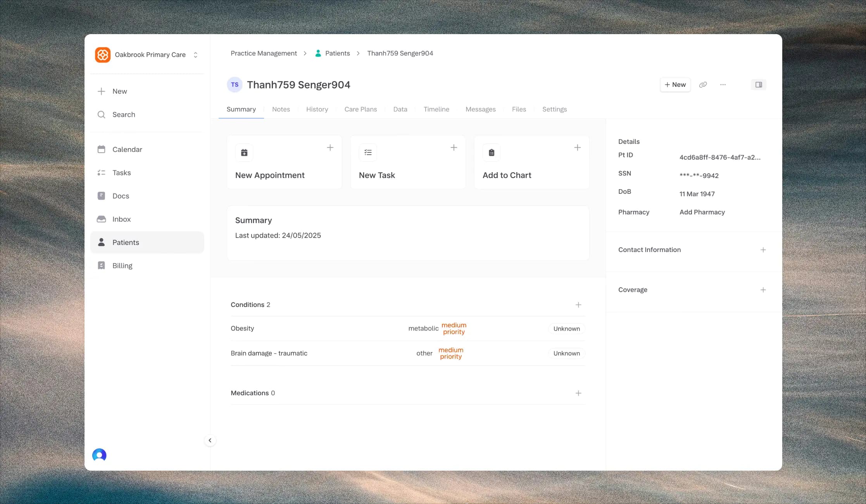The height and width of the screenshot is (504, 866).
Task: Open Billing from the sidebar
Action: click(122, 266)
